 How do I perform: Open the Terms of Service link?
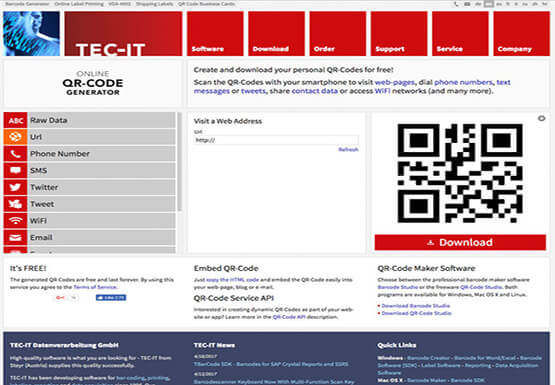[95, 287]
